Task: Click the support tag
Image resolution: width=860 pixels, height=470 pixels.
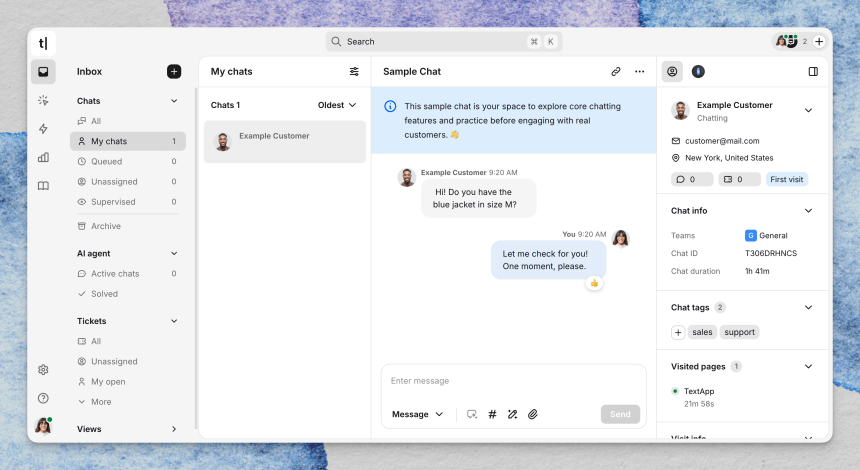Action: click(x=739, y=332)
